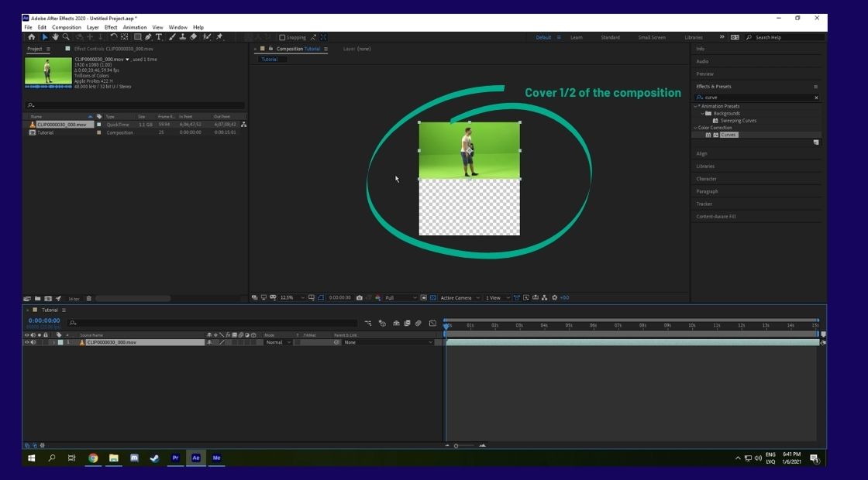Viewport: 868px width, 480px height.
Task: Open the Composition menu
Action: (67, 26)
